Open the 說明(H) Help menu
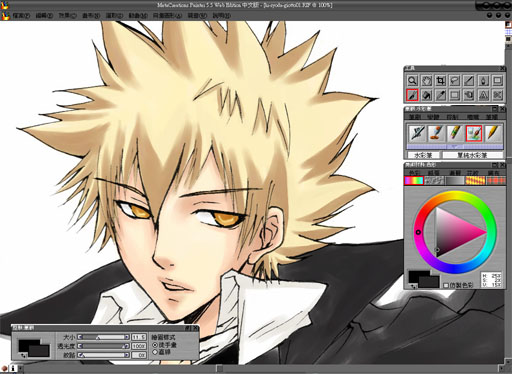The image size is (512, 374). click(221, 16)
